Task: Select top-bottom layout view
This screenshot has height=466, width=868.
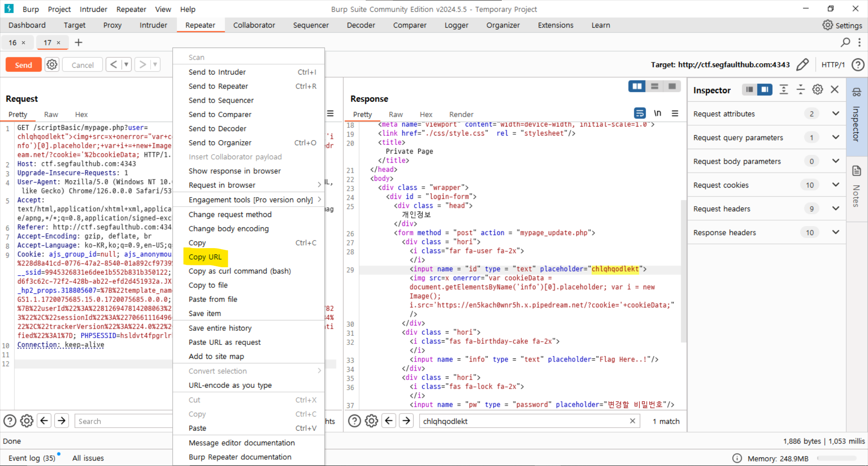Action: click(655, 86)
